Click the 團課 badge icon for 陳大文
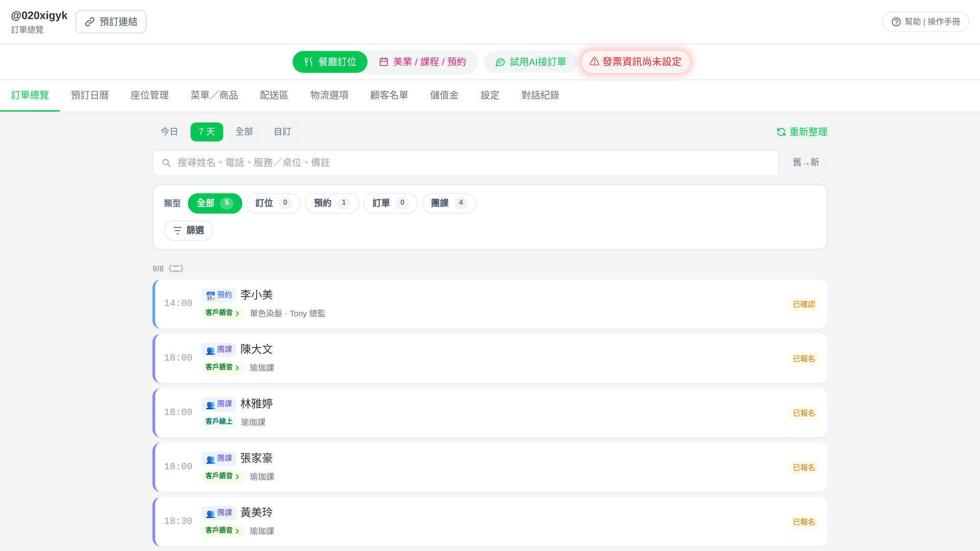The image size is (980, 551). pyautogui.click(x=210, y=350)
